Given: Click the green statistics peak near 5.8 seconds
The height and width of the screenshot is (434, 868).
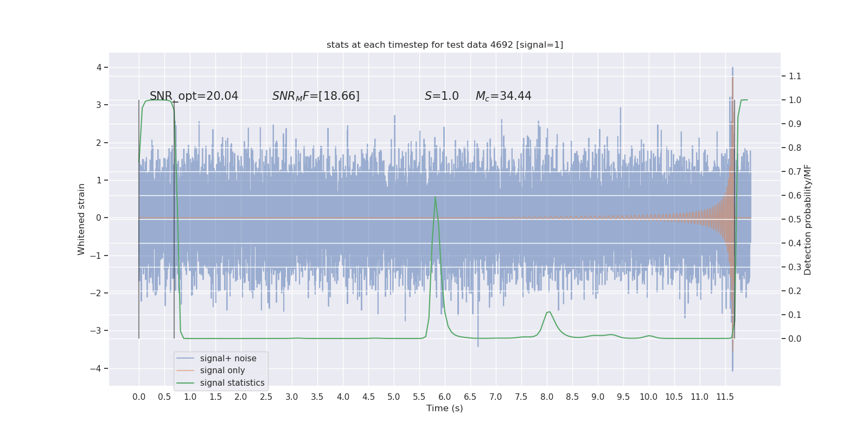Looking at the screenshot, I should (x=436, y=197).
